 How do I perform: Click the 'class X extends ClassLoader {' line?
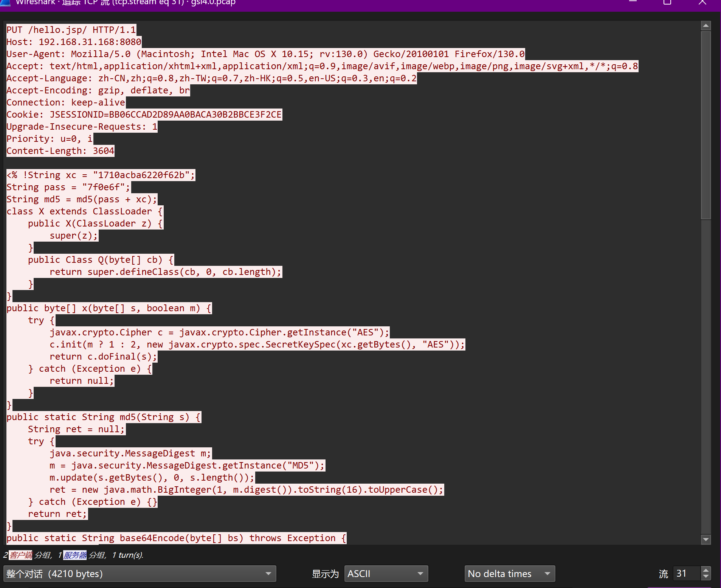pos(85,211)
